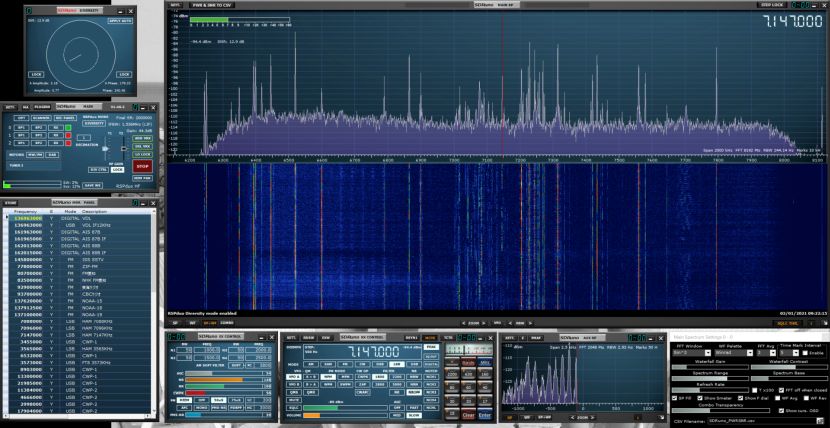Click the MUTE button in RX Control
The width and height of the screenshot is (830, 428).
(294, 400)
